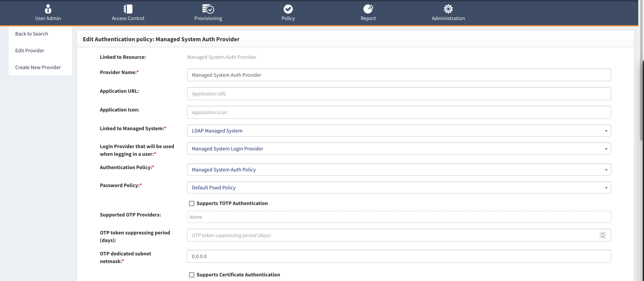Viewport: 644px width, 281px height.
Task: Open the Report menu label
Action: [x=368, y=19]
